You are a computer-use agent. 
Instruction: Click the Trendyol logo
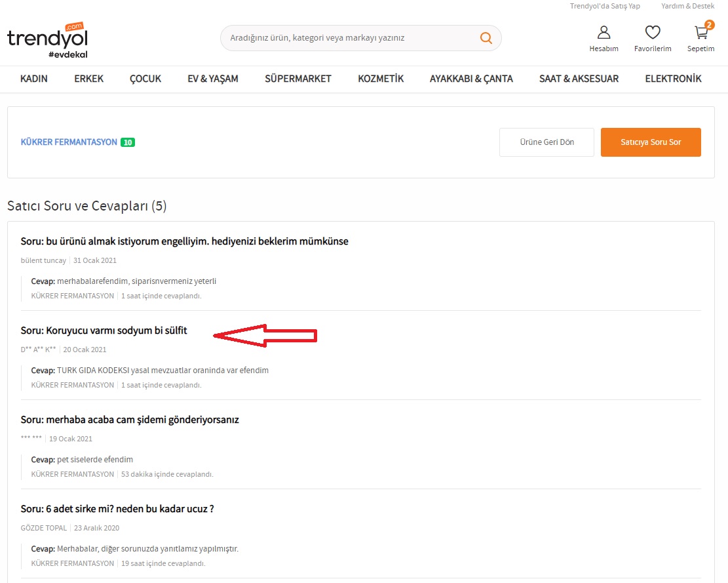point(47,40)
